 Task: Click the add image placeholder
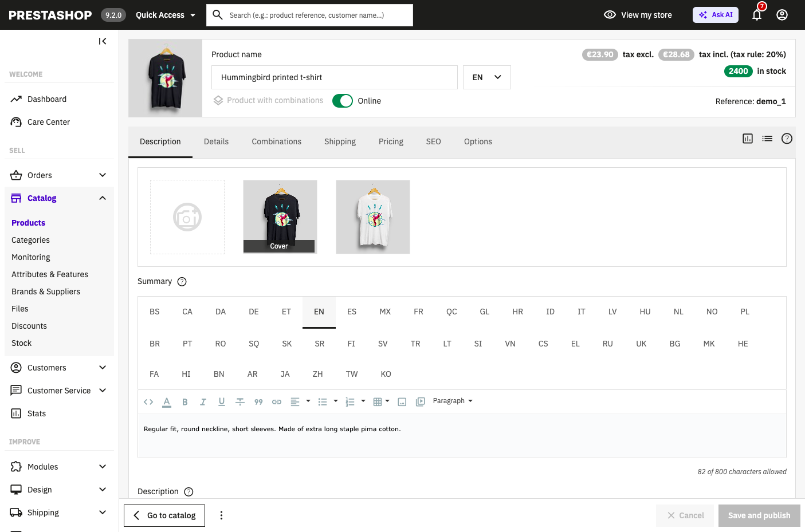tap(187, 217)
